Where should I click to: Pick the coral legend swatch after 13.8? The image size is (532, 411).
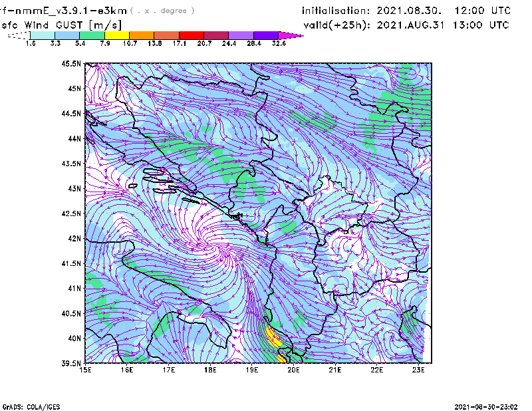point(167,35)
